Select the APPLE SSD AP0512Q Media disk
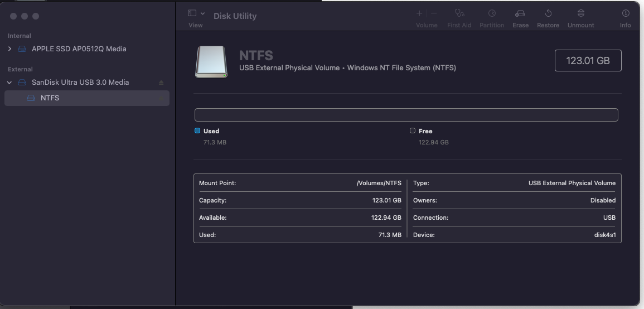The height and width of the screenshot is (309, 644). tap(79, 49)
